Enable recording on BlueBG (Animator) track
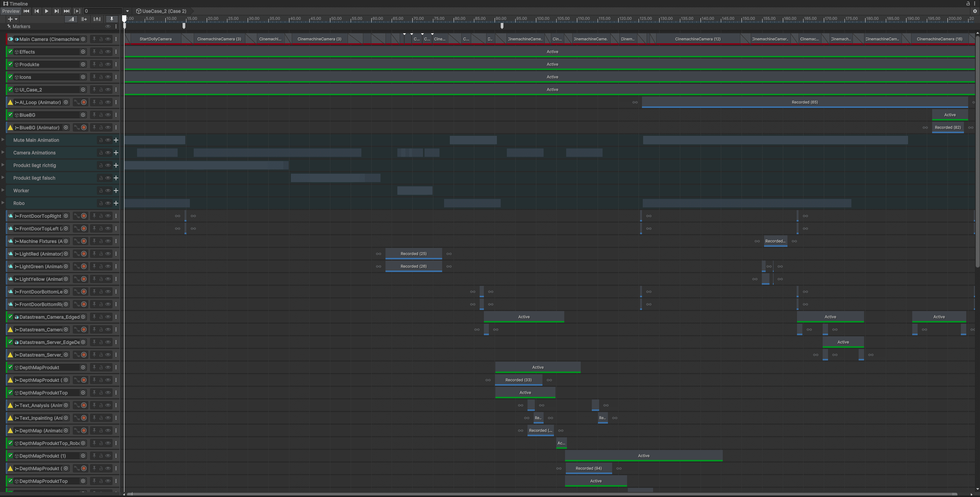 coord(84,127)
